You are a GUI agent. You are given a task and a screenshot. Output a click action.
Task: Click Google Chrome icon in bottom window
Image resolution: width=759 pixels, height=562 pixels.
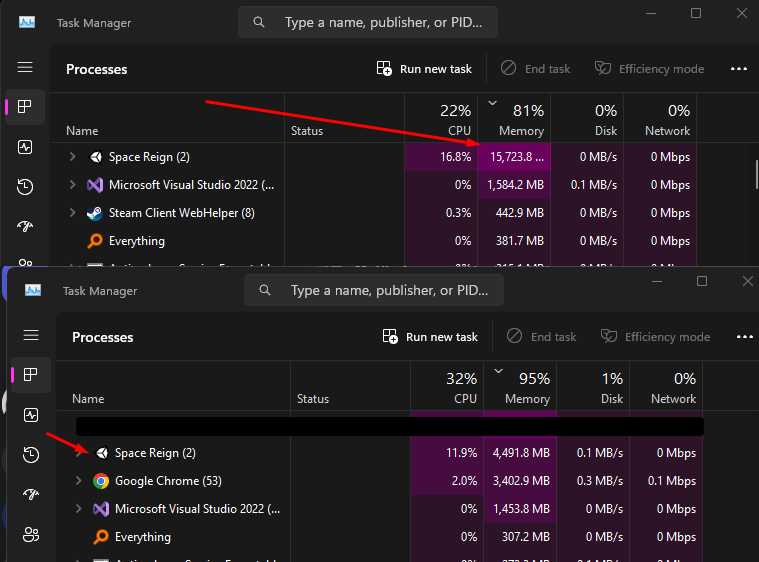(x=101, y=481)
